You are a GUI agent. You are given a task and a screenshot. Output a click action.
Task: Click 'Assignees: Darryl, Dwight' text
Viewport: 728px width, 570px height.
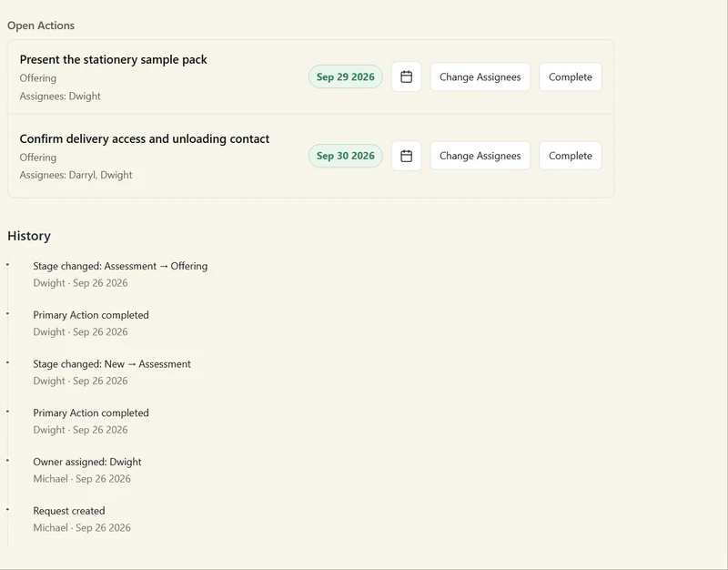[76, 175]
